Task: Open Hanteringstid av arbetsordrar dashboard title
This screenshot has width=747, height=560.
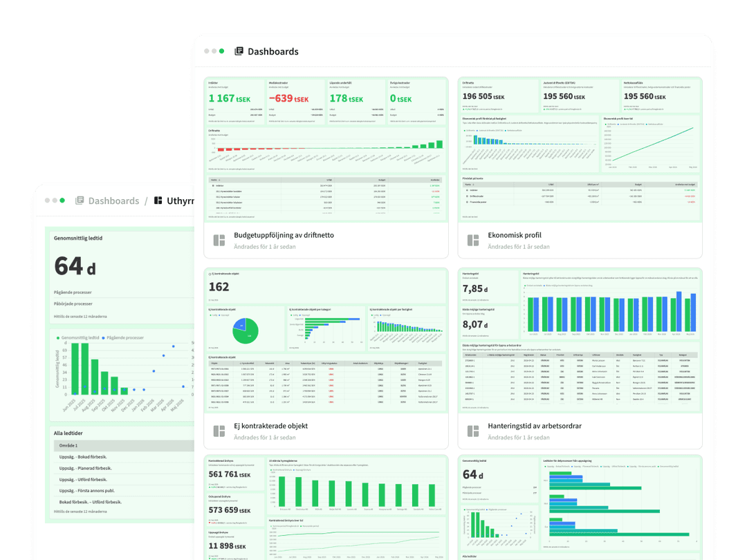Action: (535, 426)
